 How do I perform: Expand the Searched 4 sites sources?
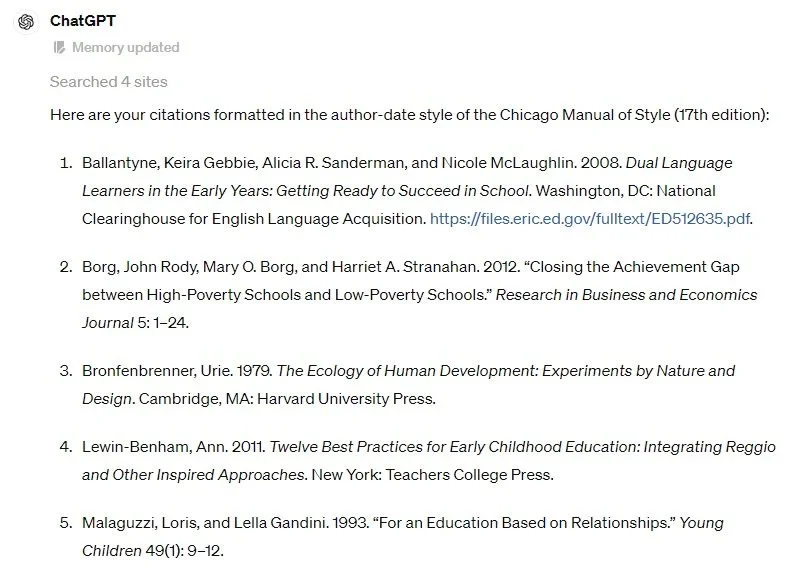108,82
